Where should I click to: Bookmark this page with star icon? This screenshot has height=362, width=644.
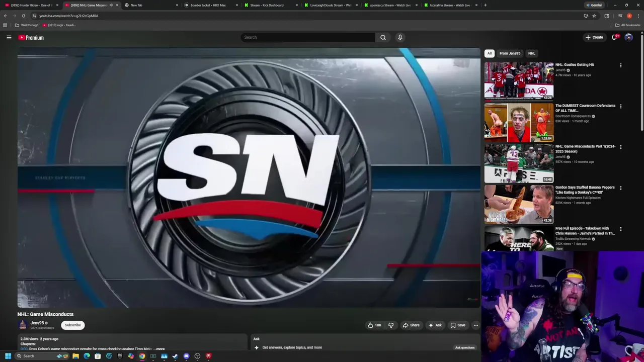click(594, 16)
